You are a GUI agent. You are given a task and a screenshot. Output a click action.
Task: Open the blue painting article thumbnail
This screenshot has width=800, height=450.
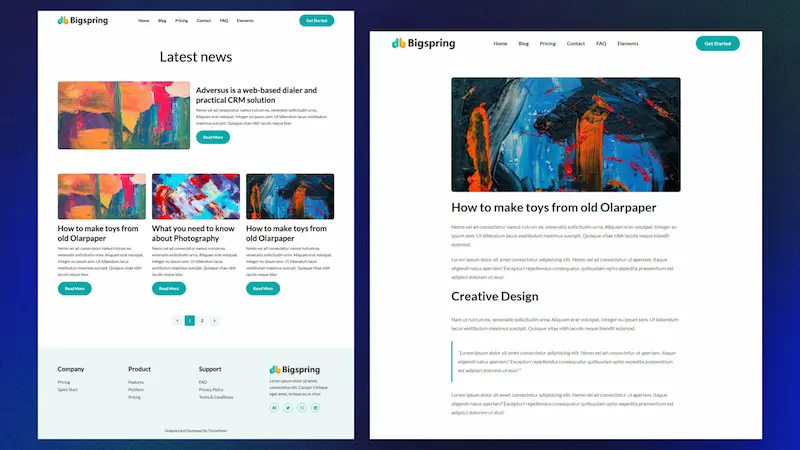290,196
